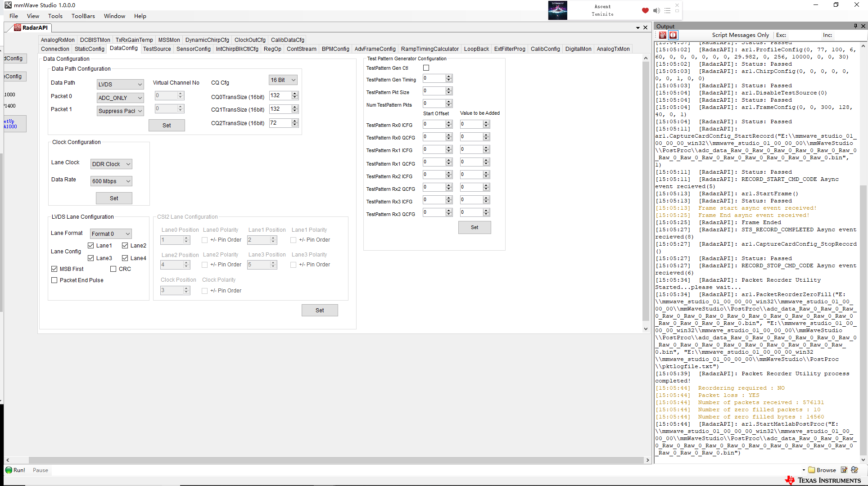Click the RadarAPI tab icon
This screenshot has height=486, width=868.
tap(18, 27)
